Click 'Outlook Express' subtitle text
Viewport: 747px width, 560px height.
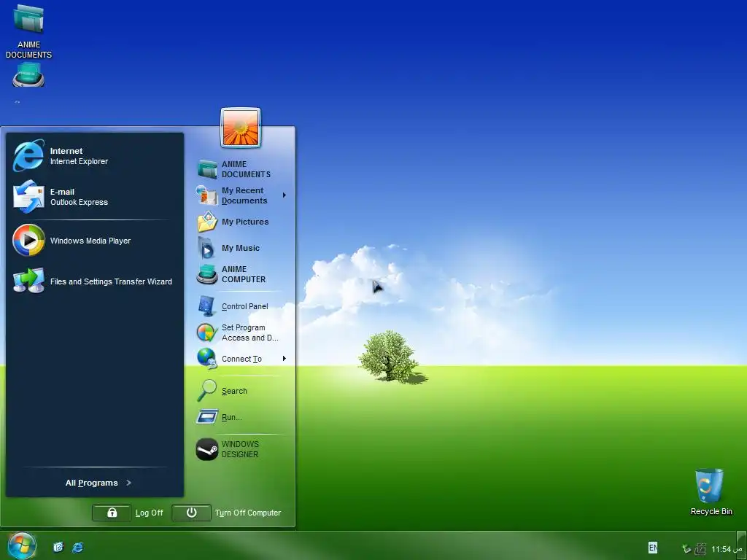(x=79, y=203)
